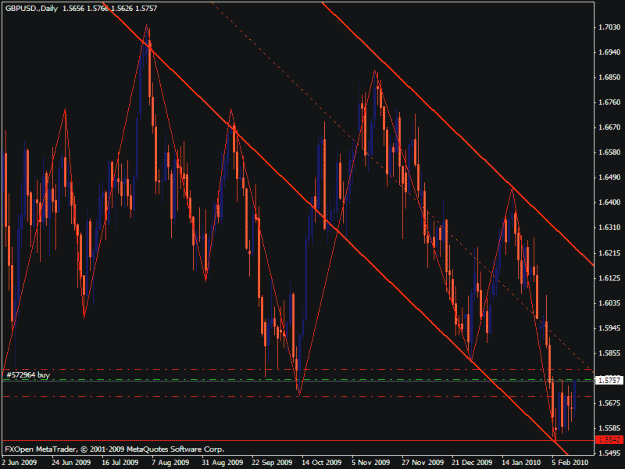Click the 24 Jun 2009 date label
625x469 pixels.
(x=71, y=462)
